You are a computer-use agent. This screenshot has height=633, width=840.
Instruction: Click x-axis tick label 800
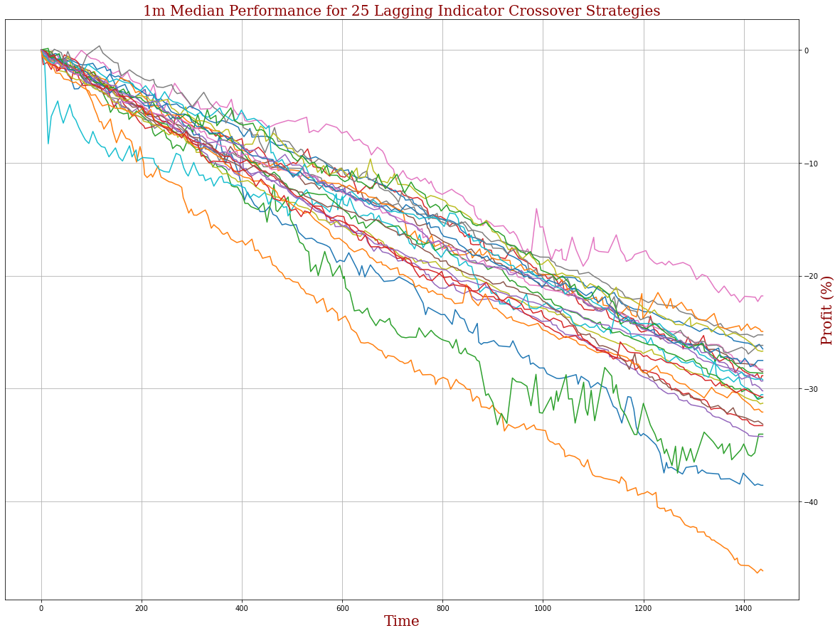442,608
